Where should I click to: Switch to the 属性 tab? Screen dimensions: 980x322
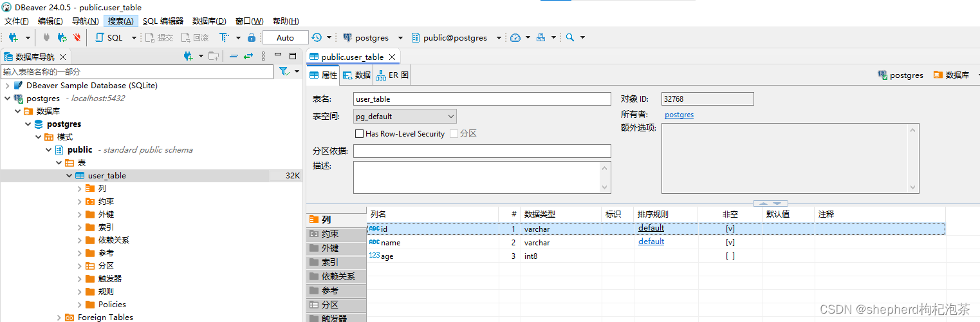[x=323, y=75]
